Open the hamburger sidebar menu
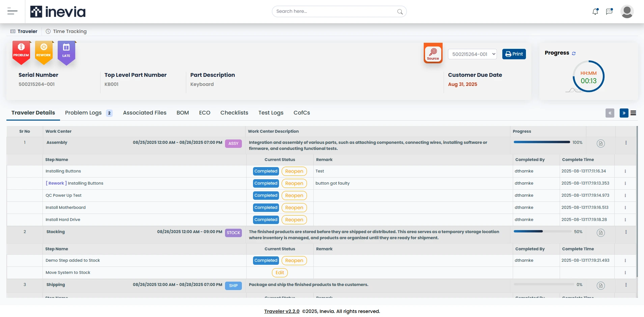The height and width of the screenshot is (317, 644). click(x=12, y=11)
